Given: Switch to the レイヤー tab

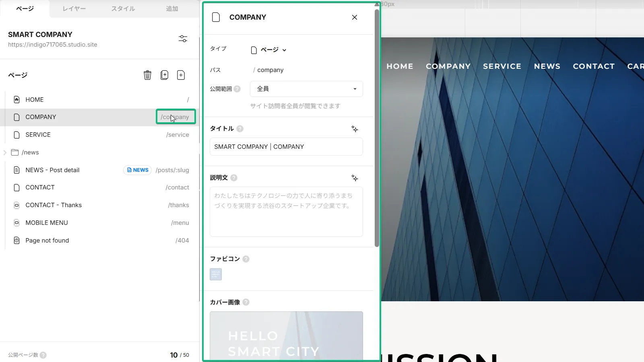Looking at the screenshot, I should coord(74,8).
